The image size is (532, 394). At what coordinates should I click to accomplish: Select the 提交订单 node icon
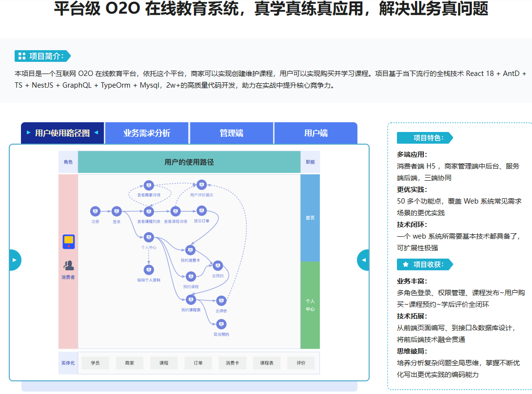[201, 211]
